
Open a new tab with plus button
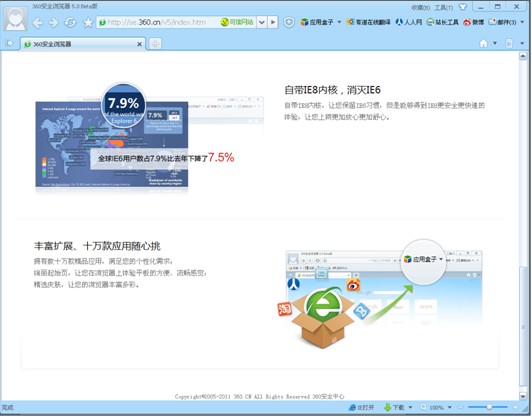(x=155, y=44)
